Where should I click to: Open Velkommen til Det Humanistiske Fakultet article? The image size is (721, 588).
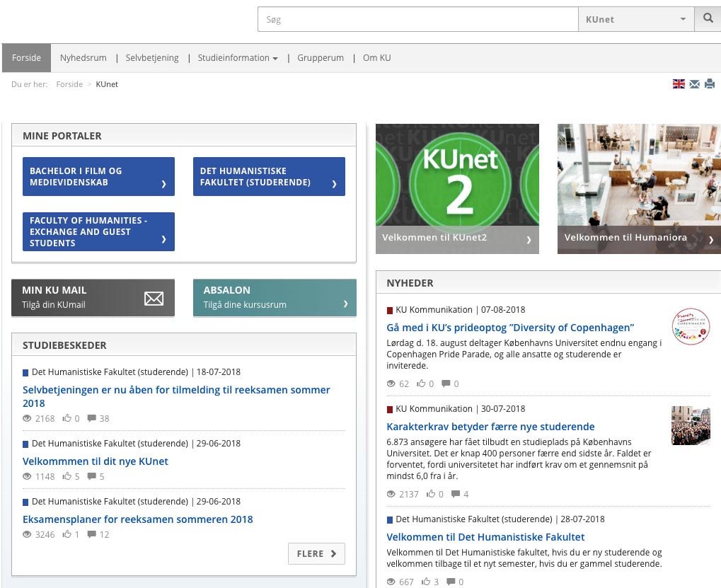(485, 536)
